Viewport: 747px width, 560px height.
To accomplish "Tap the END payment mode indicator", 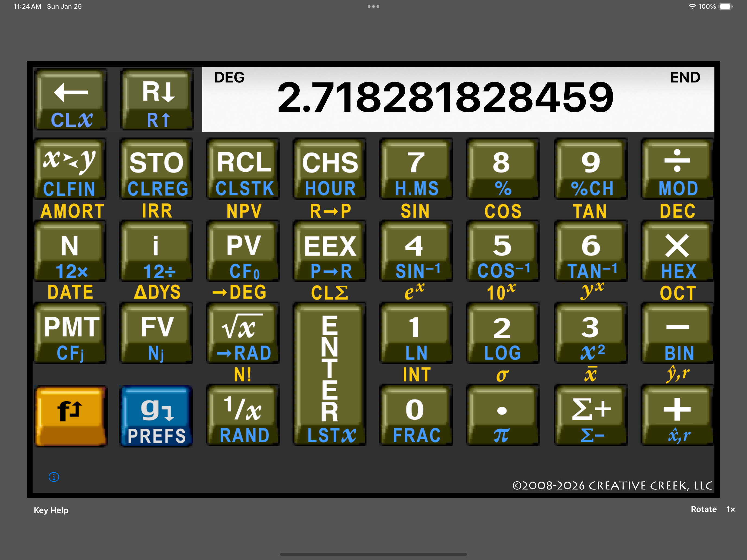I will coord(685,78).
